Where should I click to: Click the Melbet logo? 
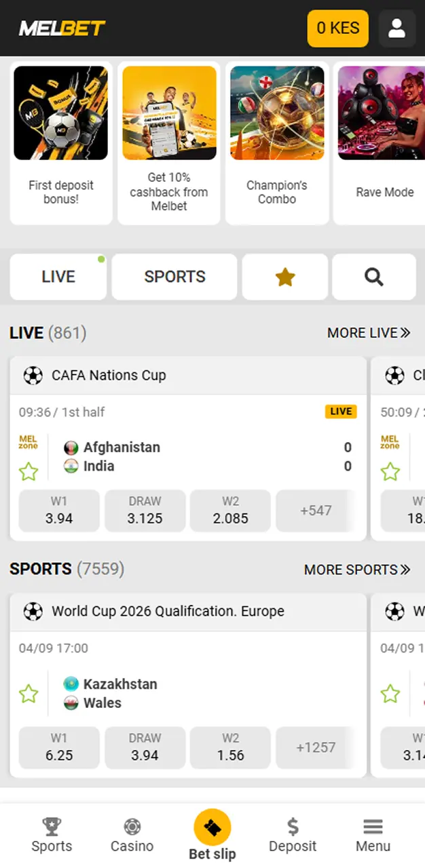pos(62,28)
